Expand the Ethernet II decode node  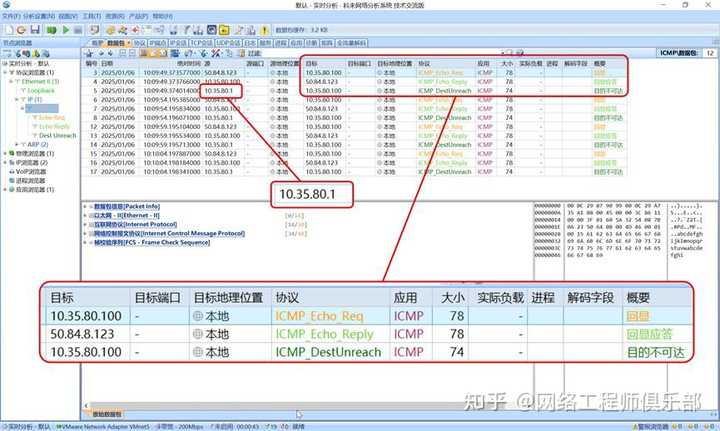(87, 213)
